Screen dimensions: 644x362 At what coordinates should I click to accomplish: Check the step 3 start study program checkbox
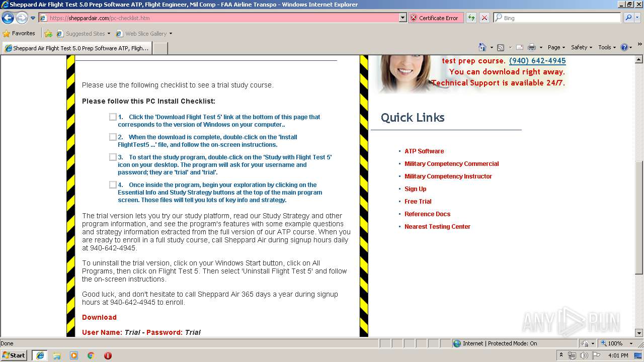pyautogui.click(x=113, y=157)
